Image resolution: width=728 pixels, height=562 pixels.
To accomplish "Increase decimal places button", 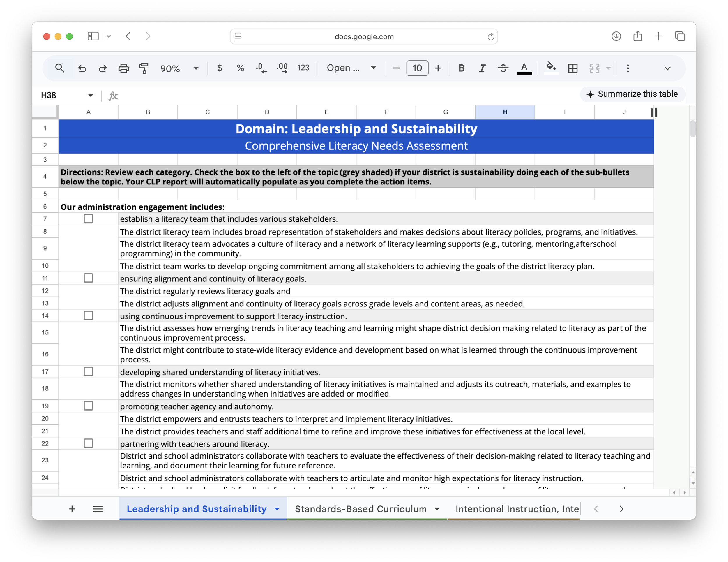I will coord(282,68).
